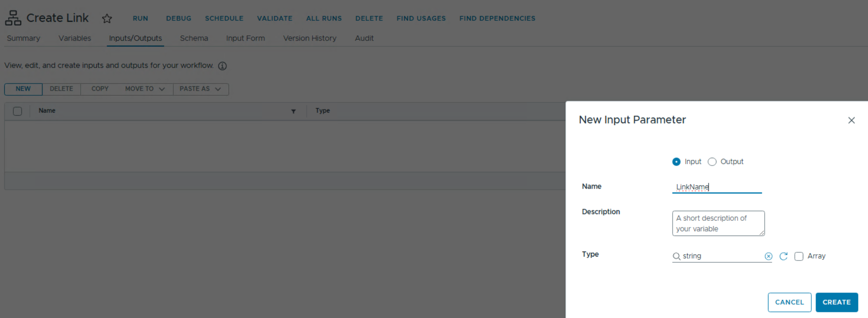868x318 pixels.
Task: Open the Schema tab
Action: point(194,38)
